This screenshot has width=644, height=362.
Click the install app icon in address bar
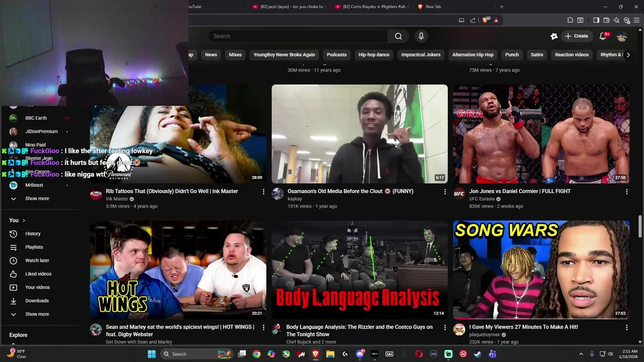point(461,20)
